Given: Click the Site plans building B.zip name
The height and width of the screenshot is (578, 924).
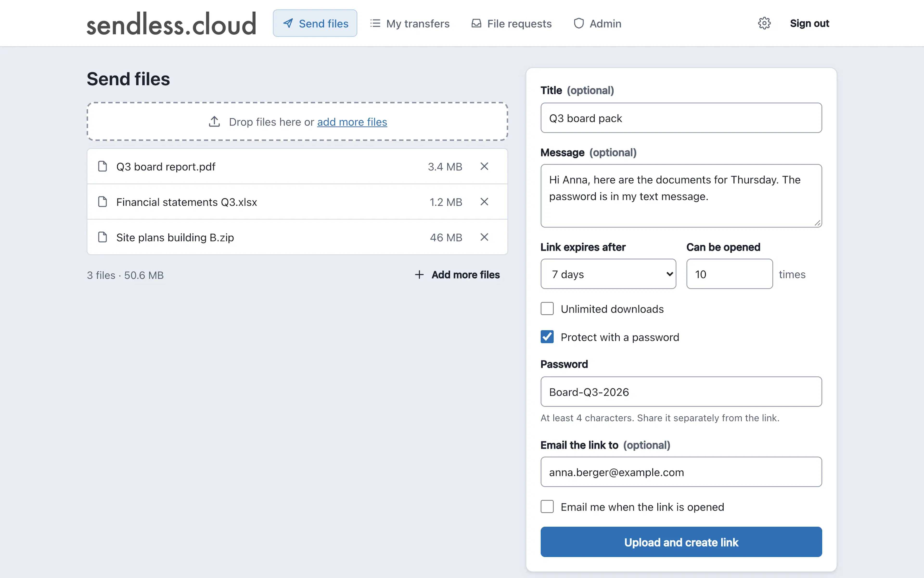Looking at the screenshot, I should pos(175,237).
